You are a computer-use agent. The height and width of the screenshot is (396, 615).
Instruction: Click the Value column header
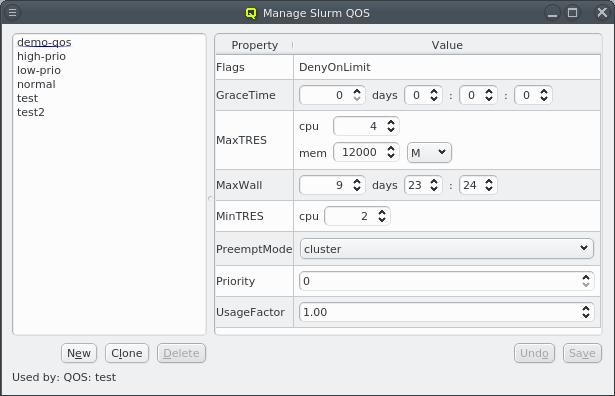click(447, 45)
